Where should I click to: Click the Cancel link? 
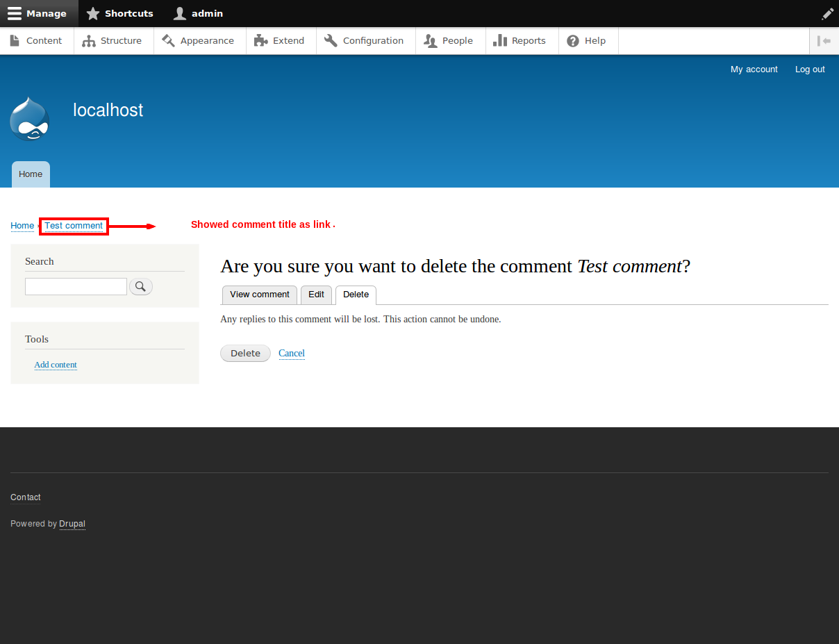[292, 354]
